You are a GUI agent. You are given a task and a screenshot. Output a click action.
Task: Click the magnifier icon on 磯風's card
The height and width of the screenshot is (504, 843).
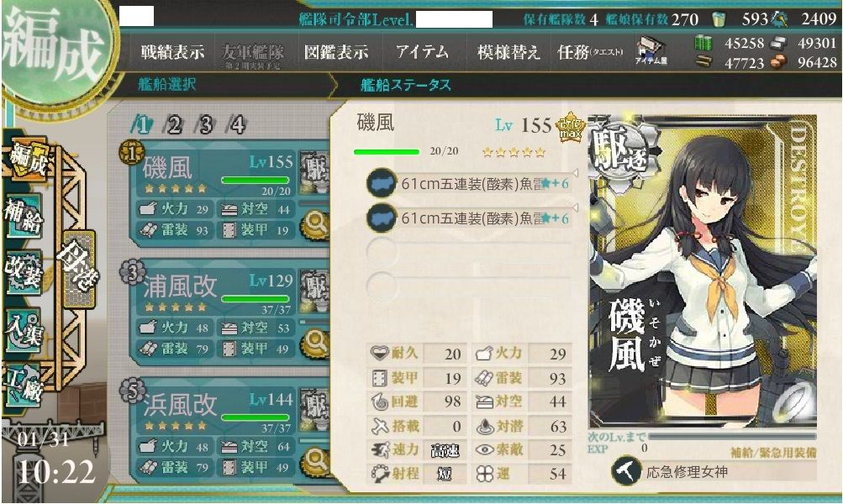315,224
